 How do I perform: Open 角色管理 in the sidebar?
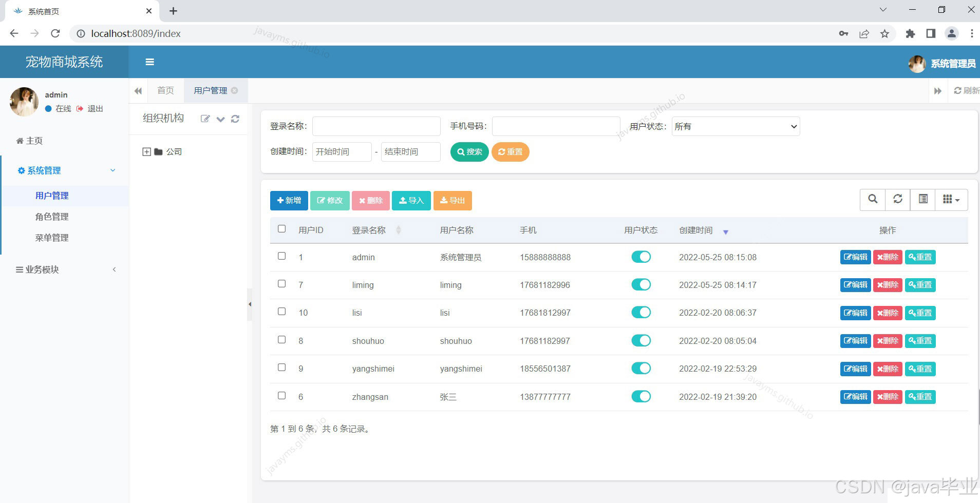coord(52,217)
